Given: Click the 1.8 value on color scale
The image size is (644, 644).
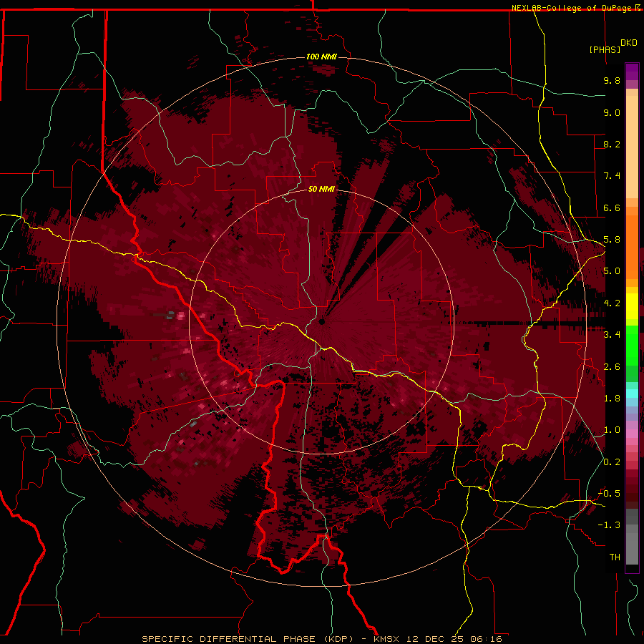Looking at the screenshot, I should pos(612,399).
